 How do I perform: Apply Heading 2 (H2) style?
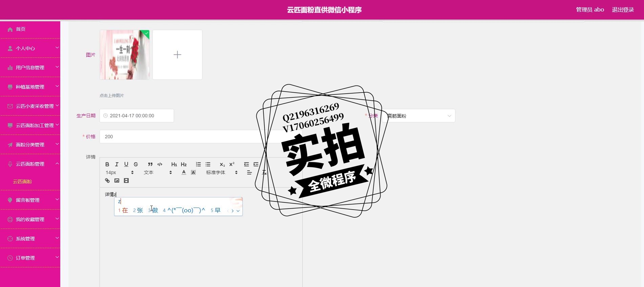click(184, 164)
